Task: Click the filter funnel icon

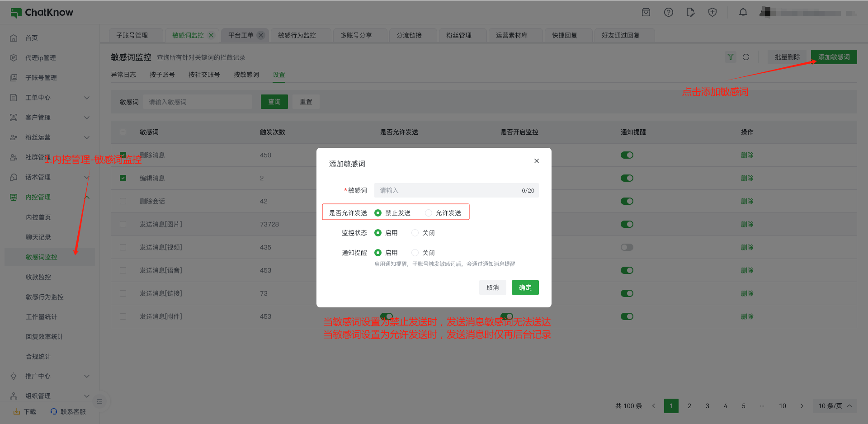Action: pyautogui.click(x=730, y=57)
